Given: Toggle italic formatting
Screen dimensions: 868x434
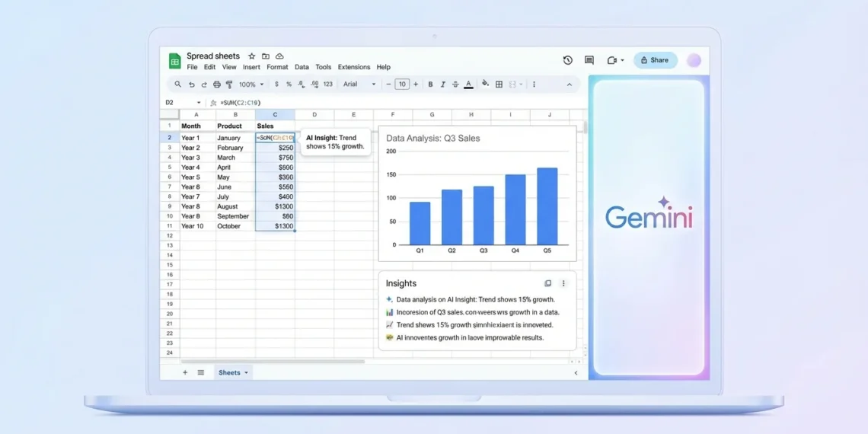Looking at the screenshot, I should coord(443,85).
